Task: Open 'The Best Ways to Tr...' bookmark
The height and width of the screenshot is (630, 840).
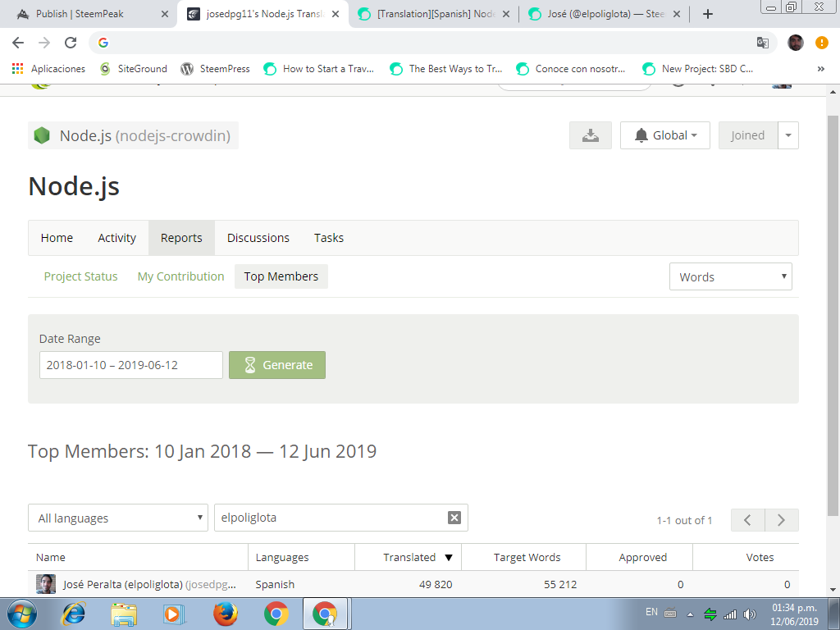Action: click(446, 69)
